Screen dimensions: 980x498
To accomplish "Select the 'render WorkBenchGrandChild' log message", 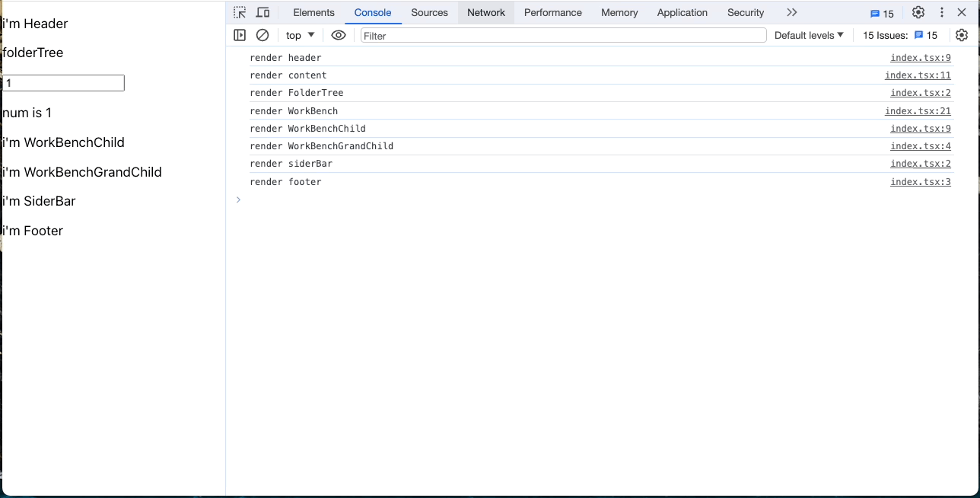I will coord(322,146).
